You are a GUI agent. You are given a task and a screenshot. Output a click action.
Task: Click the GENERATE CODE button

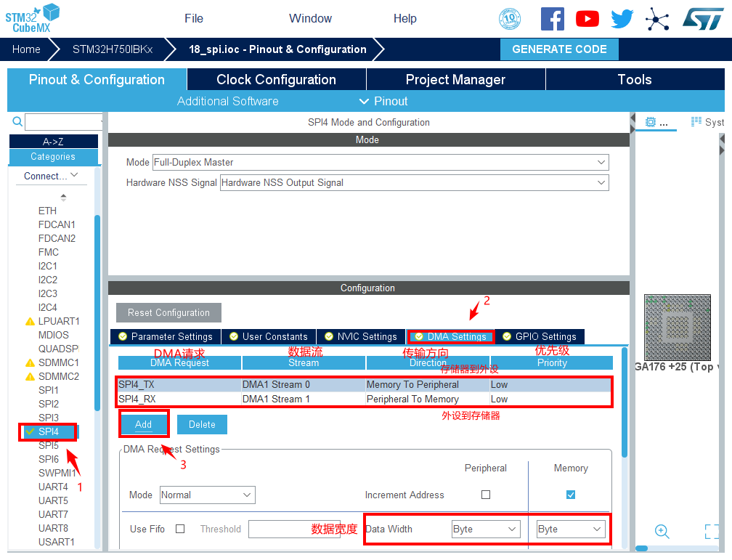click(x=559, y=49)
